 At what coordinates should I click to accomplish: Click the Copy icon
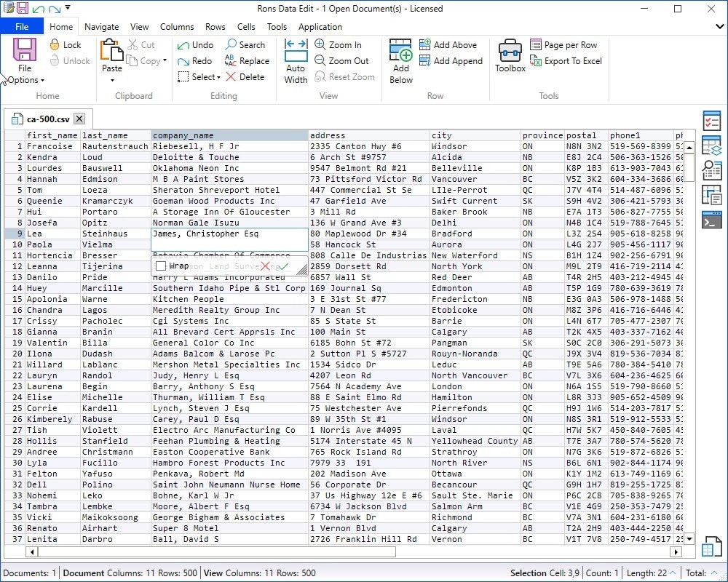[132, 61]
